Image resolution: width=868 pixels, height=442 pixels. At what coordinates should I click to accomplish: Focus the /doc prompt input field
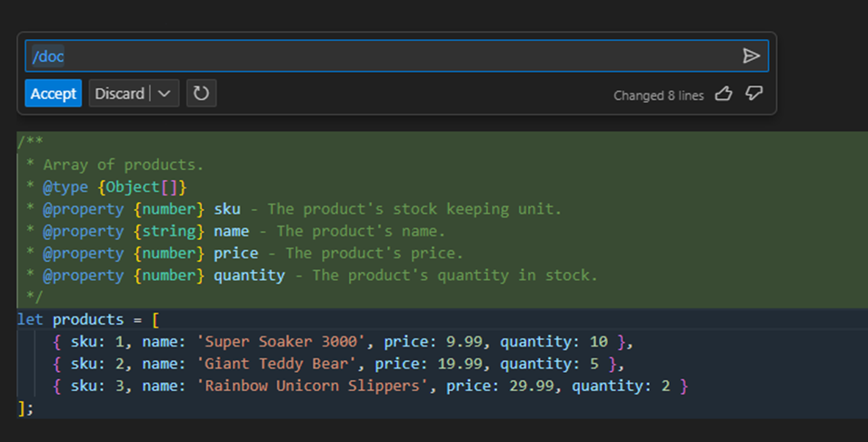(x=382, y=56)
